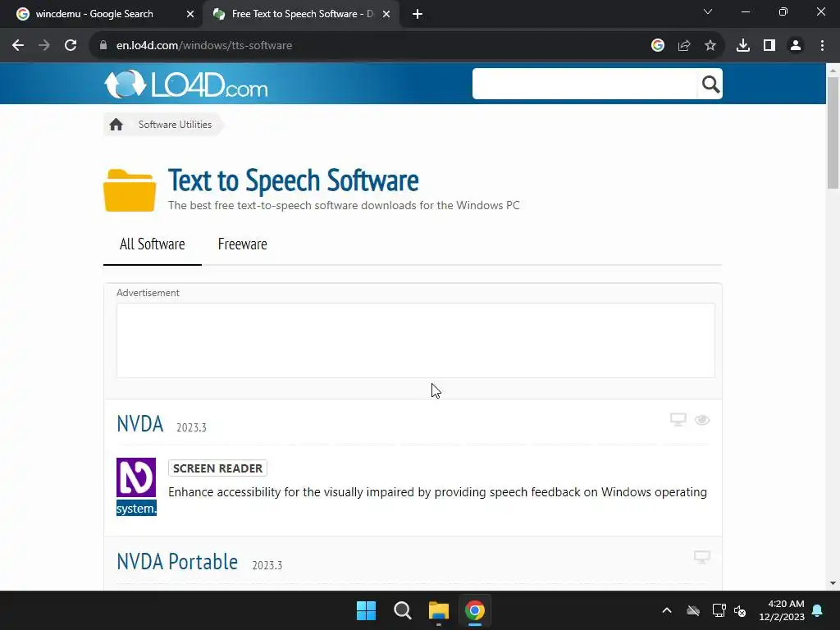Screen dimensions: 840x630
Task: Open the notifications bell icon
Action: click(x=818, y=610)
